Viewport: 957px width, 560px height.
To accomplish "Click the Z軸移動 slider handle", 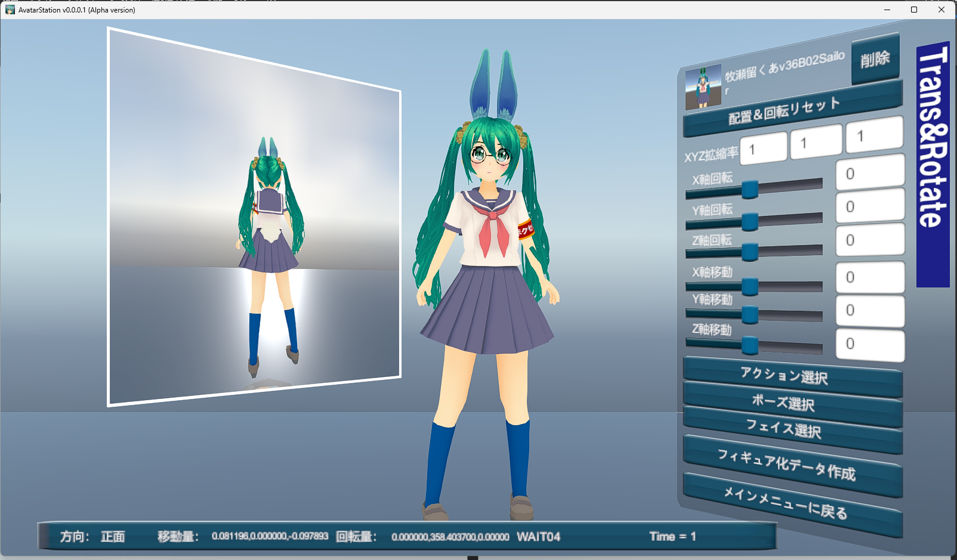I will pos(750,345).
